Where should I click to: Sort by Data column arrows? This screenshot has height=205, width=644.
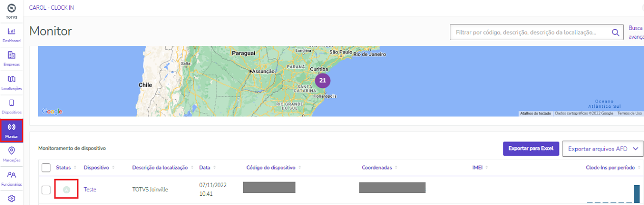click(x=216, y=168)
